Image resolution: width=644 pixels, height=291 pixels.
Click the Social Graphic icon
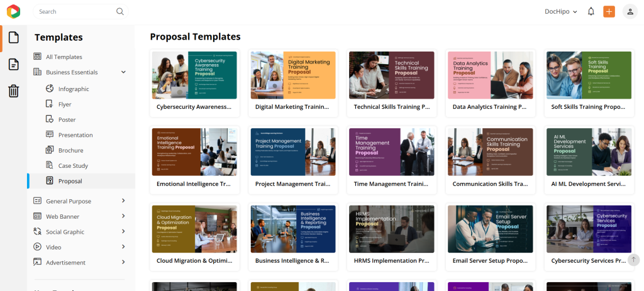(x=37, y=231)
